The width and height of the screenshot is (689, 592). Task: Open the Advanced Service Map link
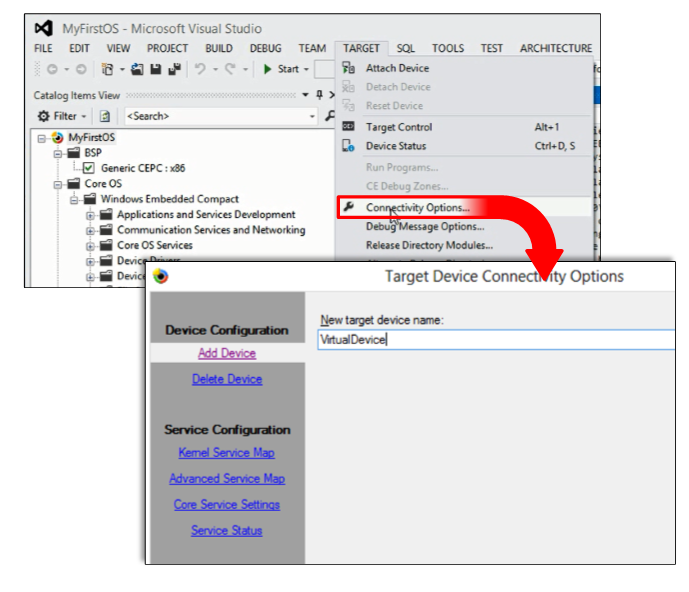227,479
